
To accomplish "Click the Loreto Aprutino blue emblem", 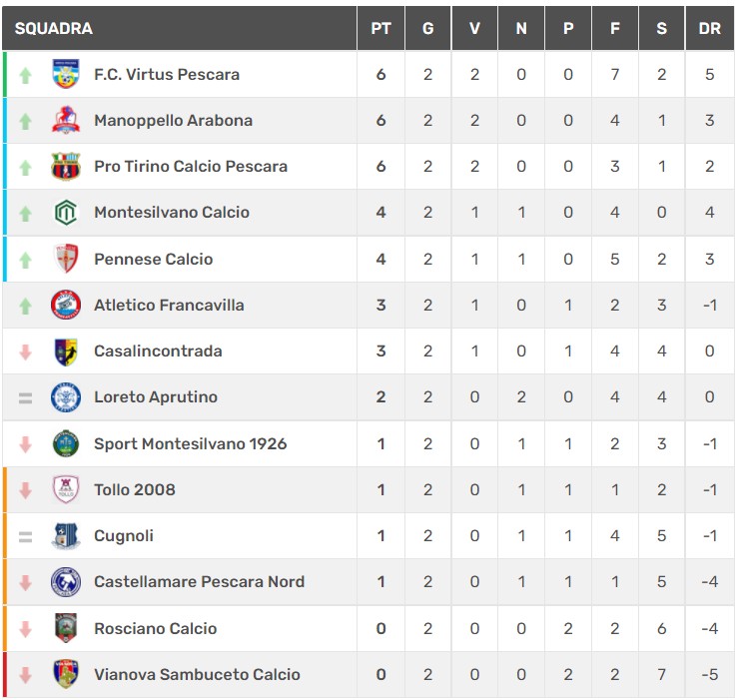I will [66, 397].
